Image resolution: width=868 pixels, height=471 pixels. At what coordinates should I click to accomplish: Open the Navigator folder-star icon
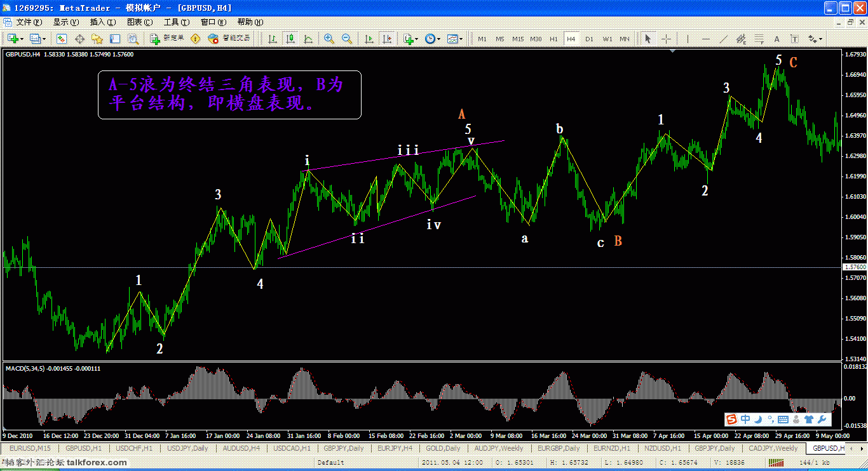97,39
